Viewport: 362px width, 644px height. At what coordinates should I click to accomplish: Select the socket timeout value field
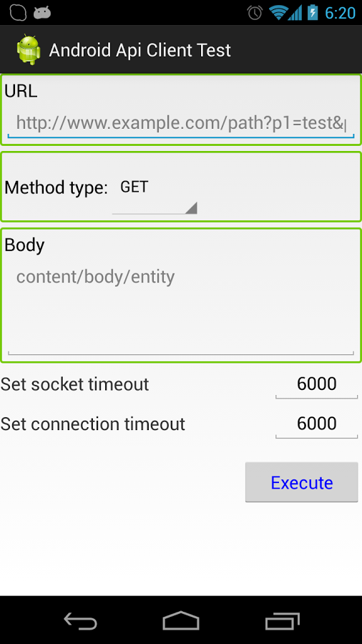[316, 384]
